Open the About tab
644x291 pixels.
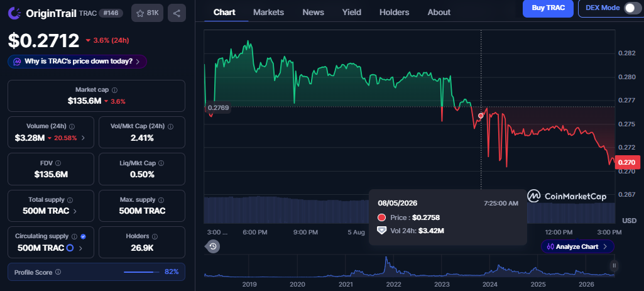pyautogui.click(x=439, y=13)
